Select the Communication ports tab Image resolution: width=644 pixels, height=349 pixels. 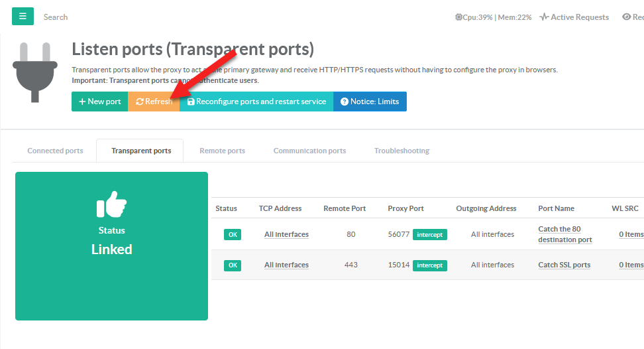tap(309, 151)
